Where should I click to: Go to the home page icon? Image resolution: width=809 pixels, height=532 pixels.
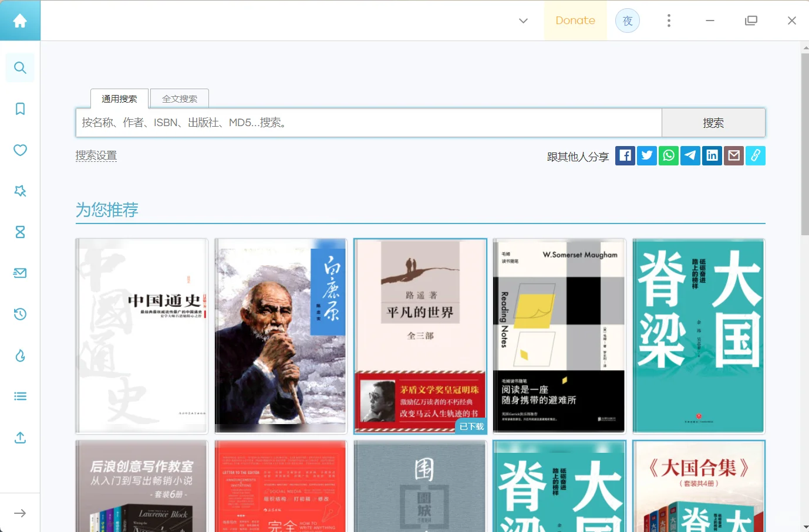click(20, 21)
